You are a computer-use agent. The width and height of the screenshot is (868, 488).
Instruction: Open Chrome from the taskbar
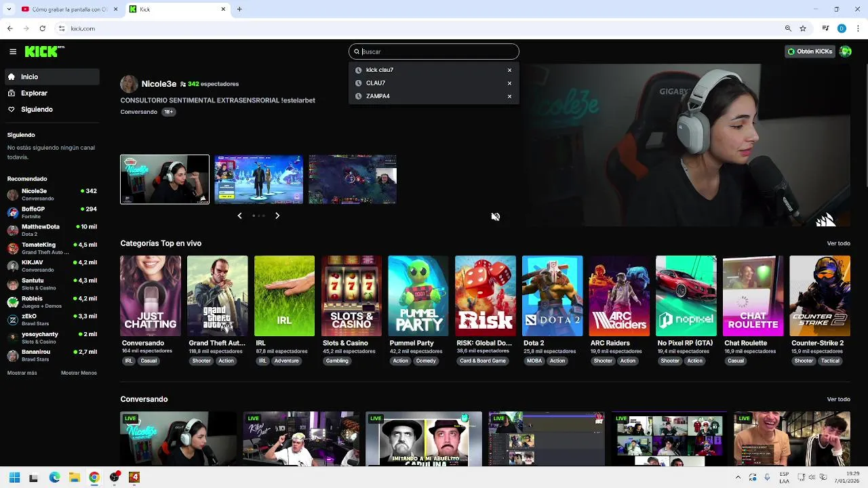(94, 478)
